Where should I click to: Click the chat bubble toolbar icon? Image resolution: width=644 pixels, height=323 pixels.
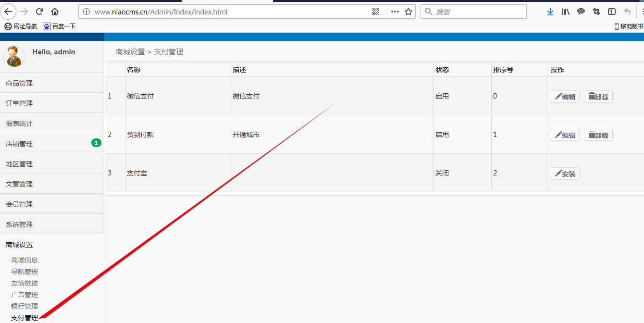click(x=581, y=12)
